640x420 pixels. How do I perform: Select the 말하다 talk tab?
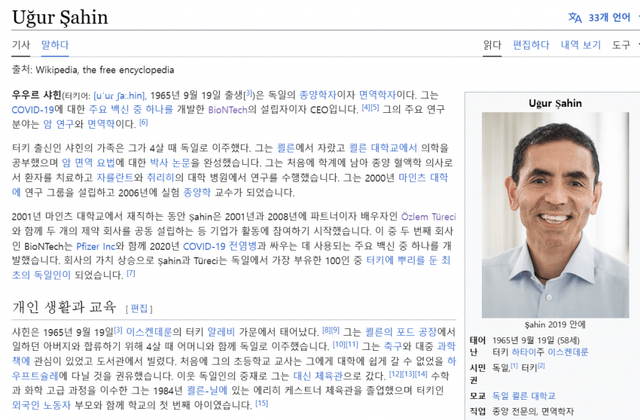click(x=55, y=45)
